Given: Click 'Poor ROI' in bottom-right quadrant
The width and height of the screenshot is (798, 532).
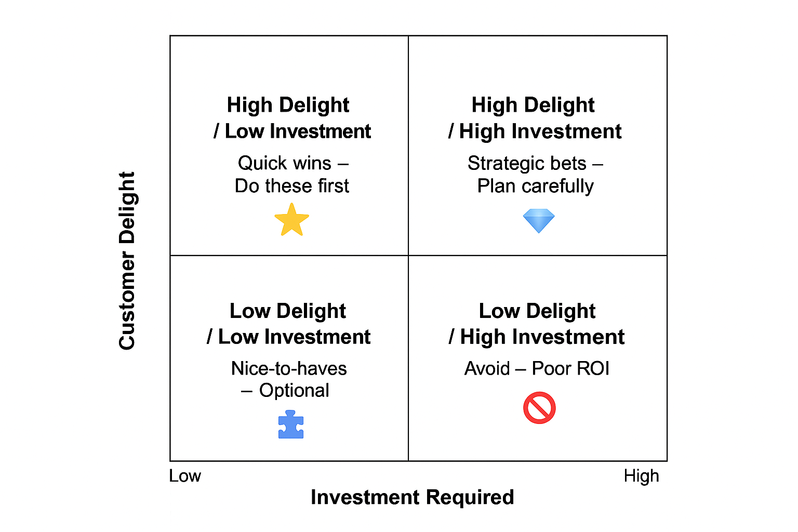Looking at the screenshot, I should tap(570, 368).
